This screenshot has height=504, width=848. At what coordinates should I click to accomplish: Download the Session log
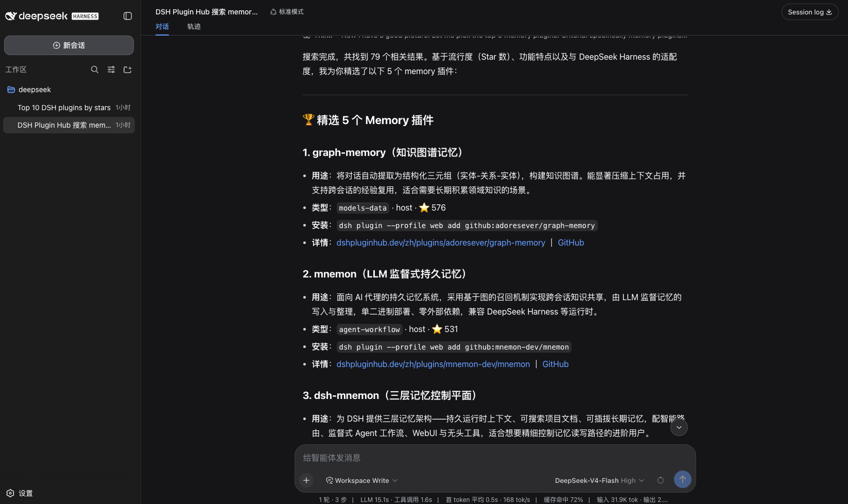[810, 12]
